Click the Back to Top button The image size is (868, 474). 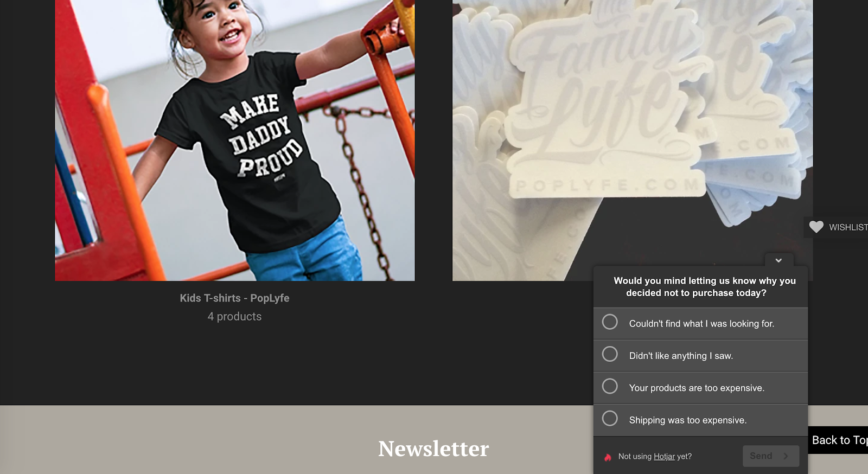[838, 440]
